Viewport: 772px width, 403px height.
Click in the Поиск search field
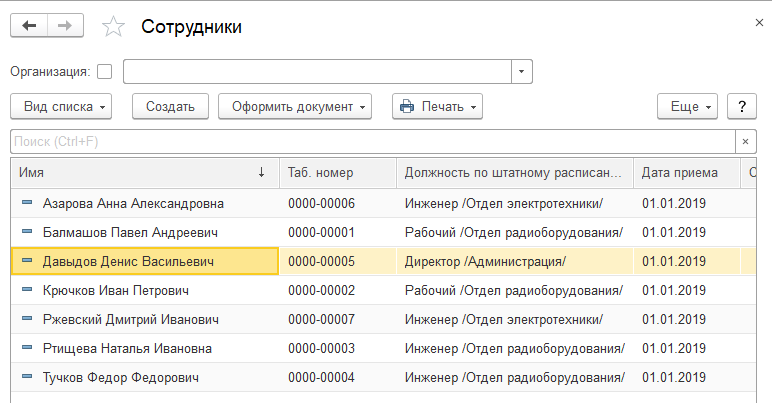click(x=370, y=141)
